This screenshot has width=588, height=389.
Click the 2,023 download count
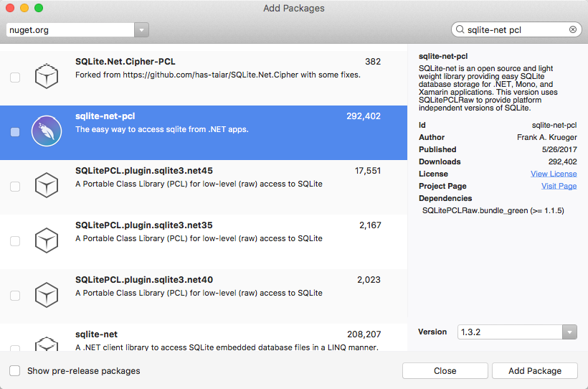pyautogui.click(x=369, y=280)
